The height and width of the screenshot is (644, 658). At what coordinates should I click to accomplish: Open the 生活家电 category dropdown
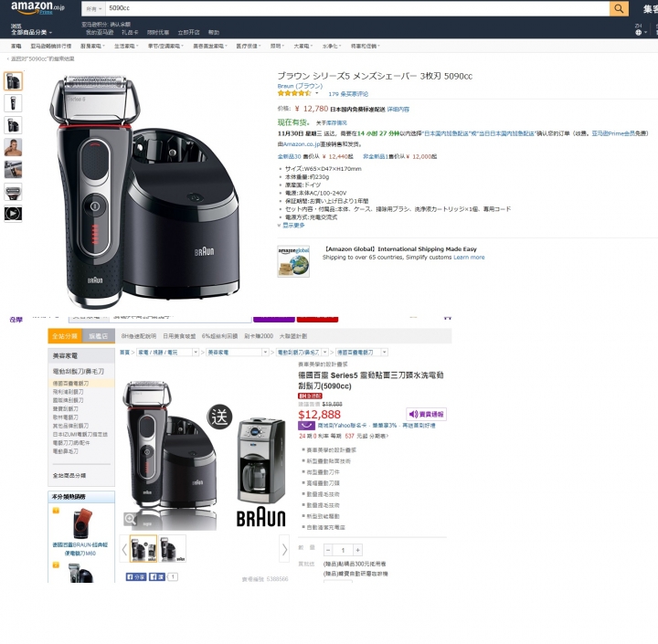pos(126,47)
